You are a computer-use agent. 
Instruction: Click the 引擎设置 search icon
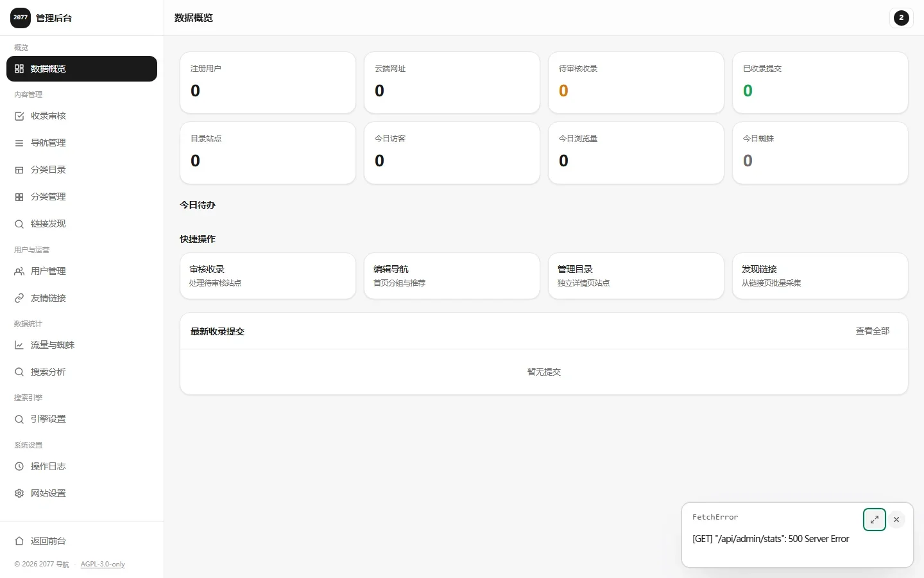click(x=19, y=419)
